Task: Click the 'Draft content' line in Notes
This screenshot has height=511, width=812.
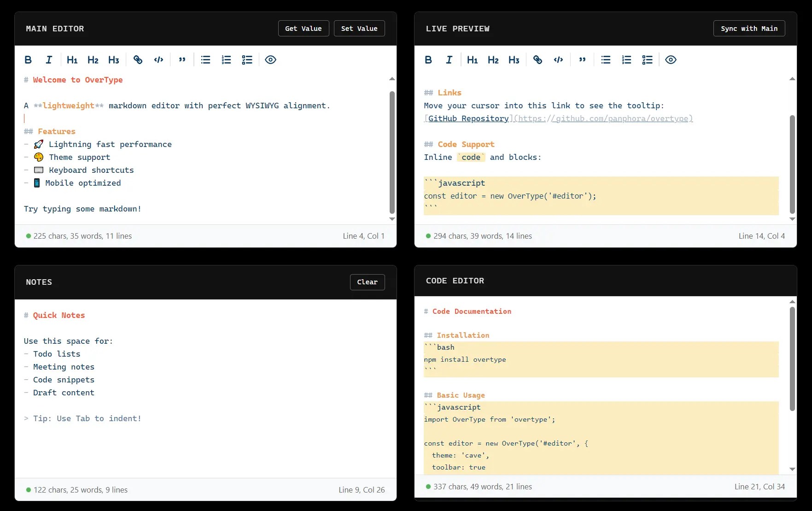Action: [64, 393]
